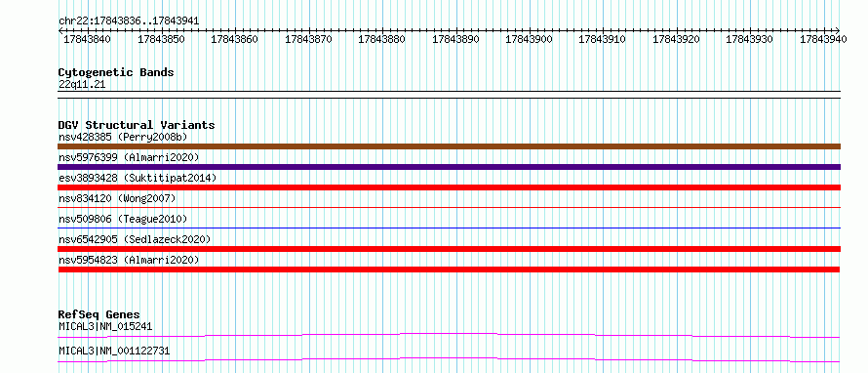Click the 22q11.21 cytogenetic band bar
Image resolution: width=868 pixels, height=373 pixels.
coord(449,95)
